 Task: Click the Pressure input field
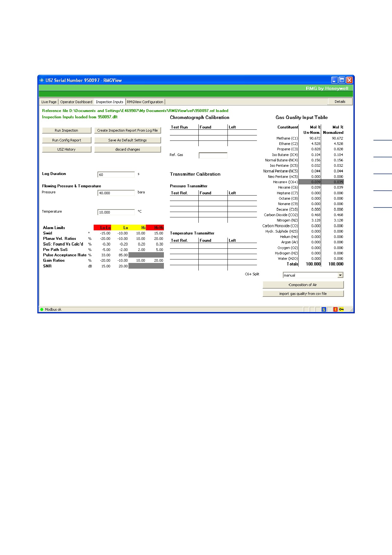[x=116, y=193]
